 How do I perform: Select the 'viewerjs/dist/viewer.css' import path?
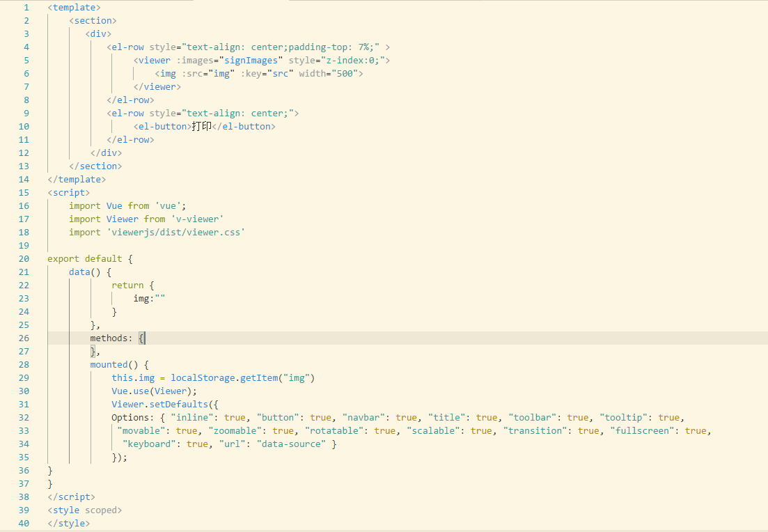tap(176, 232)
